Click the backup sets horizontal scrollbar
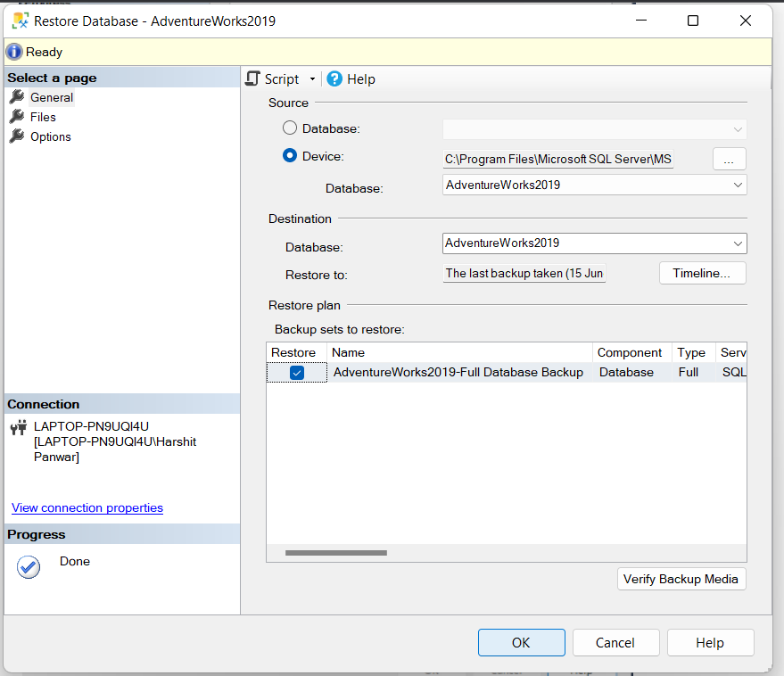Viewport: 784px width, 676px height. 336,553
